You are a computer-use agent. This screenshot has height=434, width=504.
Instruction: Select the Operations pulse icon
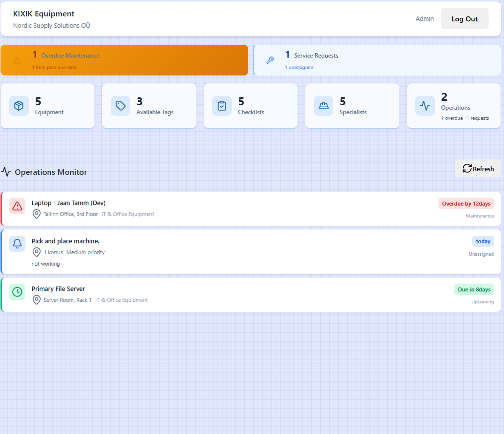pos(425,105)
